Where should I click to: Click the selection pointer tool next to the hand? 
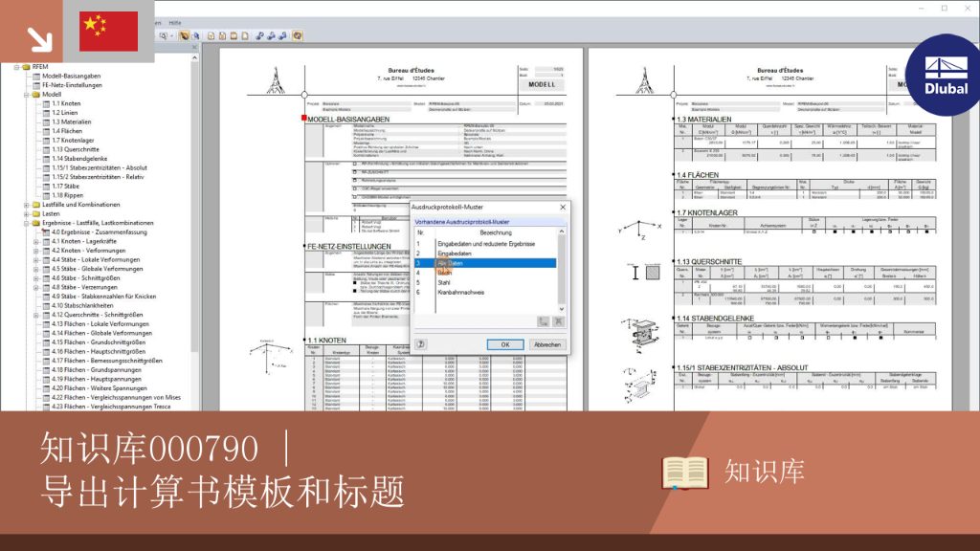click(195, 36)
